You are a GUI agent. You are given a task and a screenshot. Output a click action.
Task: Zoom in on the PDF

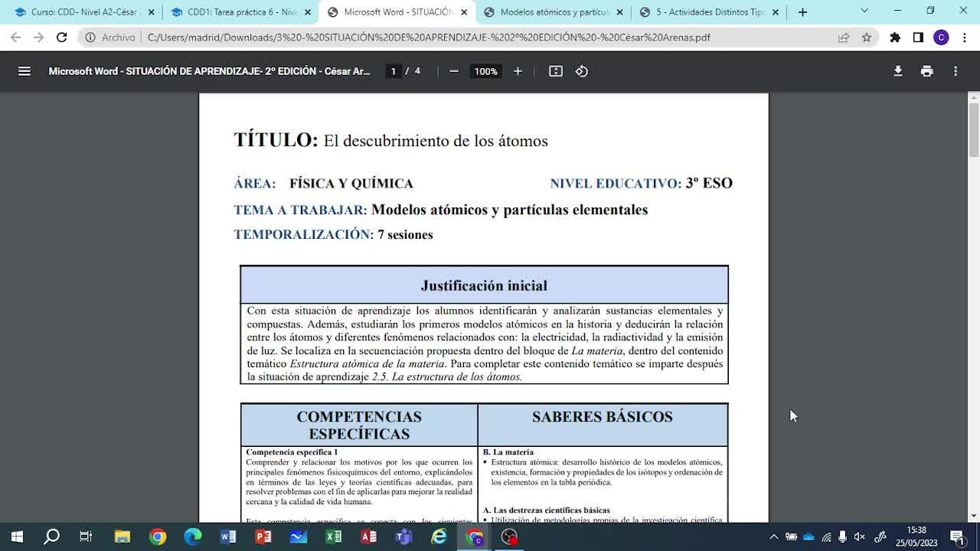[x=518, y=71]
